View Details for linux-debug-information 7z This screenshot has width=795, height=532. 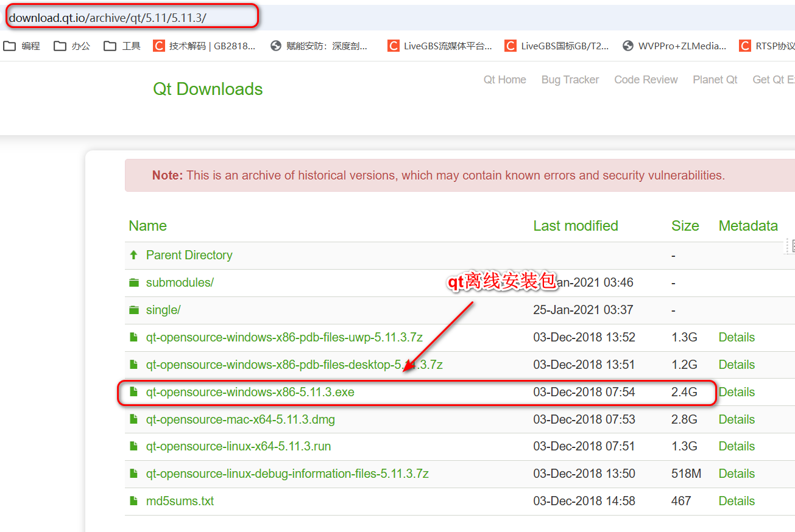pos(737,474)
